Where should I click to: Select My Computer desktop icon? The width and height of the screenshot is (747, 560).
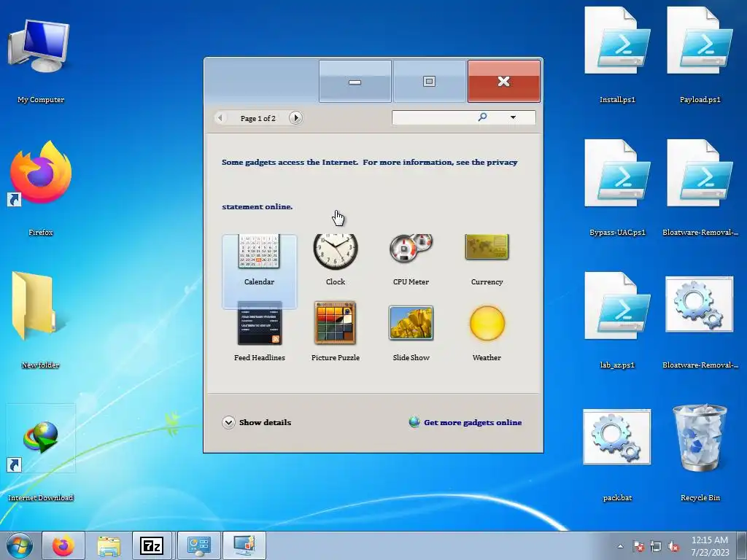coord(41,60)
